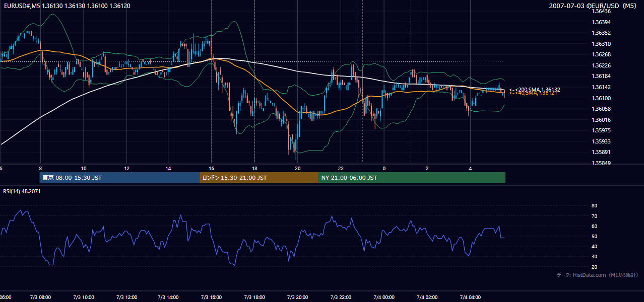The width and height of the screenshot is (644, 302).
Task: Click the 7/3 12:00 time axis label
Action: click(x=126, y=297)
